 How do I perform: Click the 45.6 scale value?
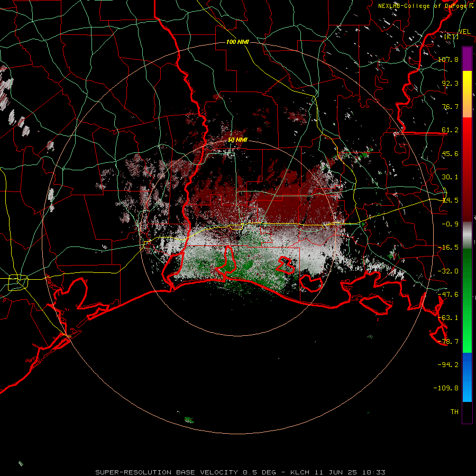[x=450, y=153]
